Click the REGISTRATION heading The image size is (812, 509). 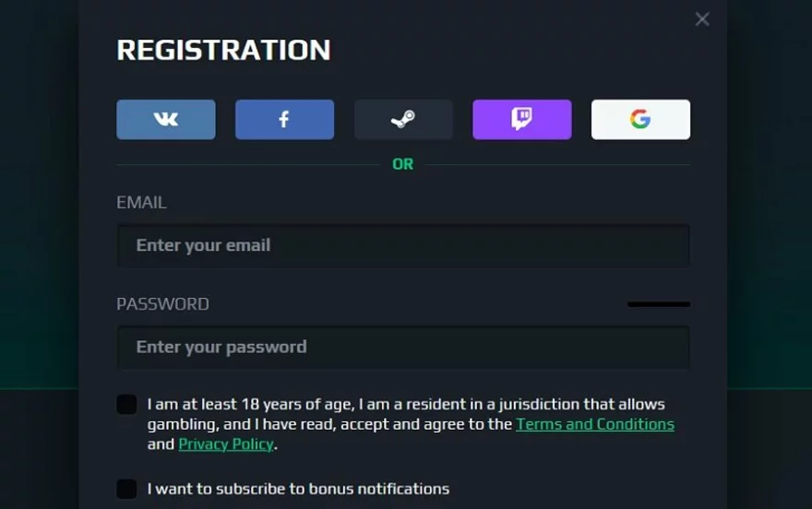pos(223,50)
